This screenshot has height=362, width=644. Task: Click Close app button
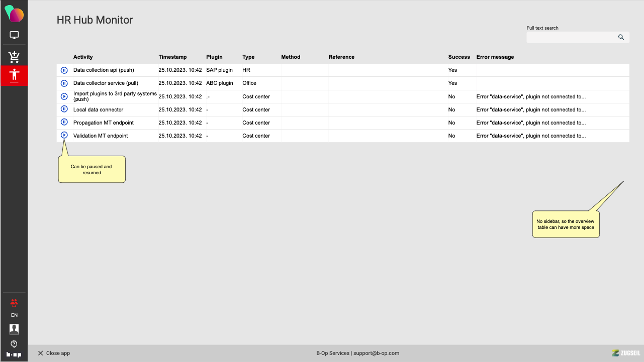[54, 353]
